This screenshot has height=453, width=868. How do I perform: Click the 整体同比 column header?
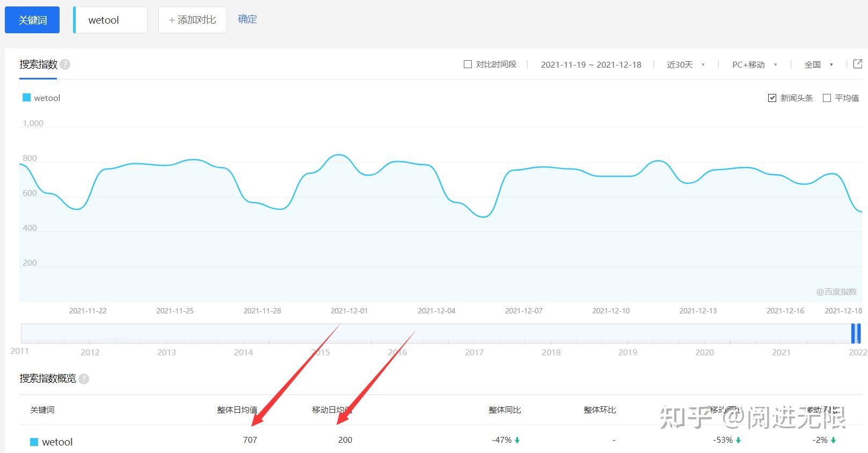coord(505,410)
